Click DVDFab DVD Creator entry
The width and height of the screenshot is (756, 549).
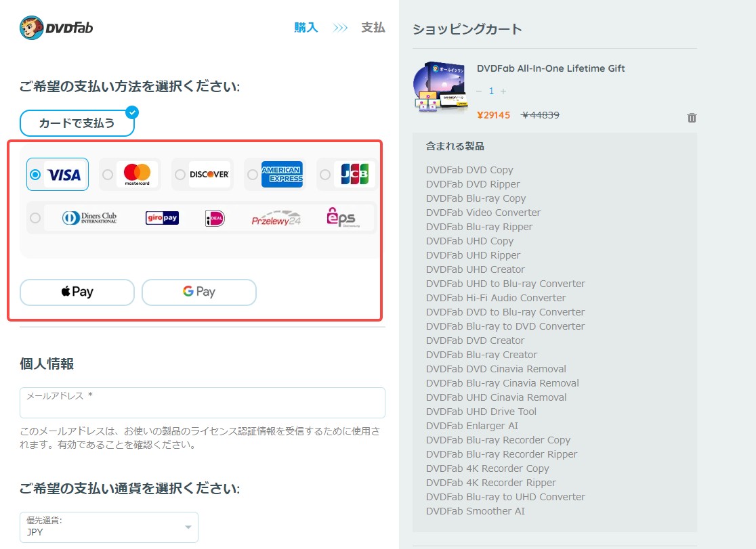tap(475, 341)
